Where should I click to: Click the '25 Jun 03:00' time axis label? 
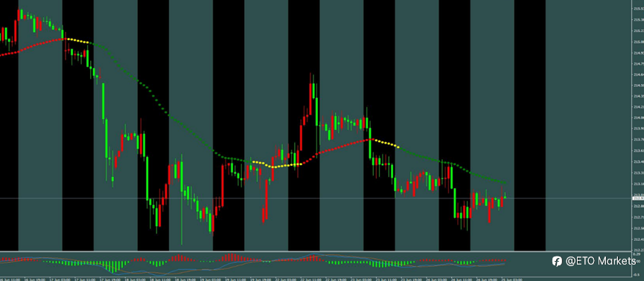[x=511, y=280]
